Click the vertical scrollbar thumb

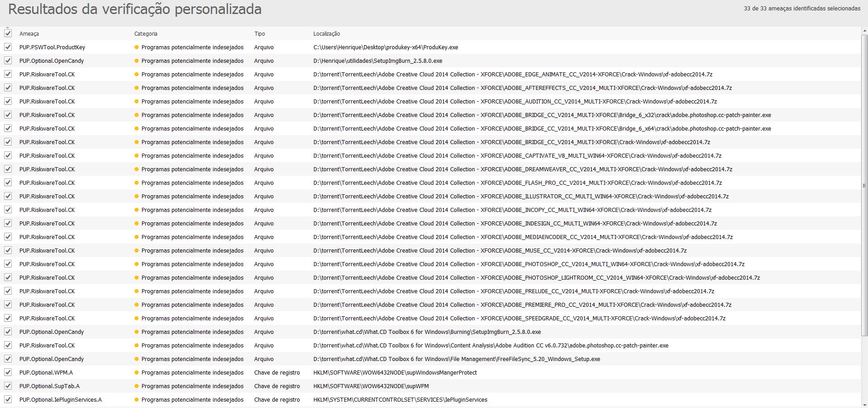[864, 185]
